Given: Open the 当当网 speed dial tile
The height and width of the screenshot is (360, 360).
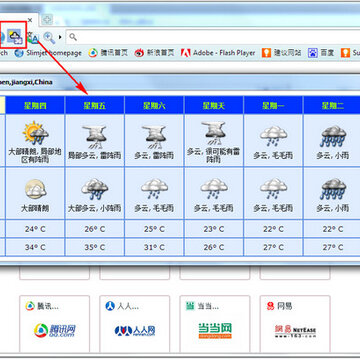Looking at the screenshot, I should [x=215, y=324].
